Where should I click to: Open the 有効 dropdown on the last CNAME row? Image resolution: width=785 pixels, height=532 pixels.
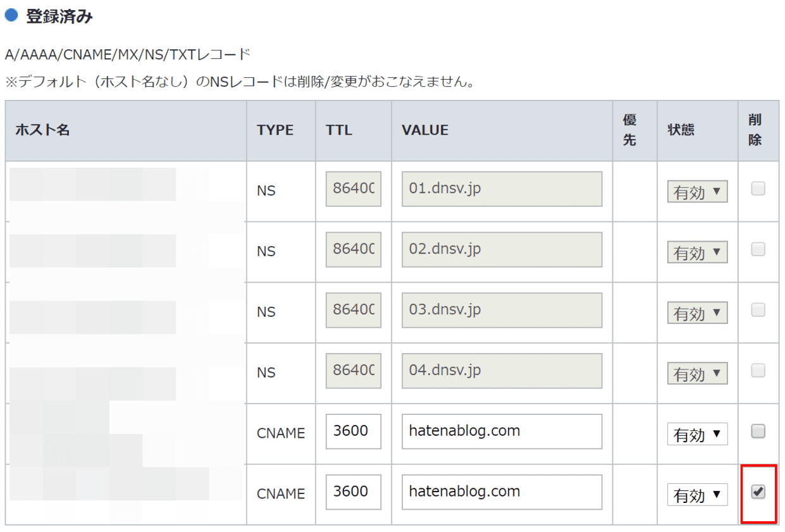point(696,495)
